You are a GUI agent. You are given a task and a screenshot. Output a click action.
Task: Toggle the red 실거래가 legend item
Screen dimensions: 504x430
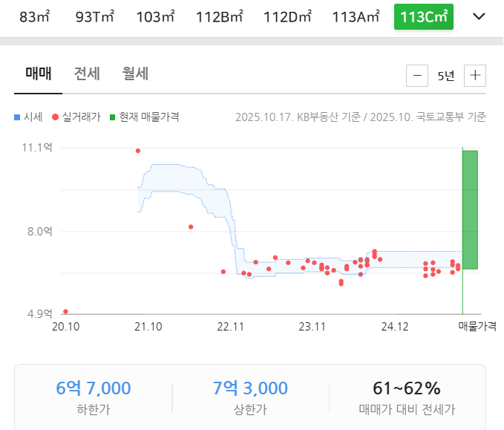coord(76,117)
